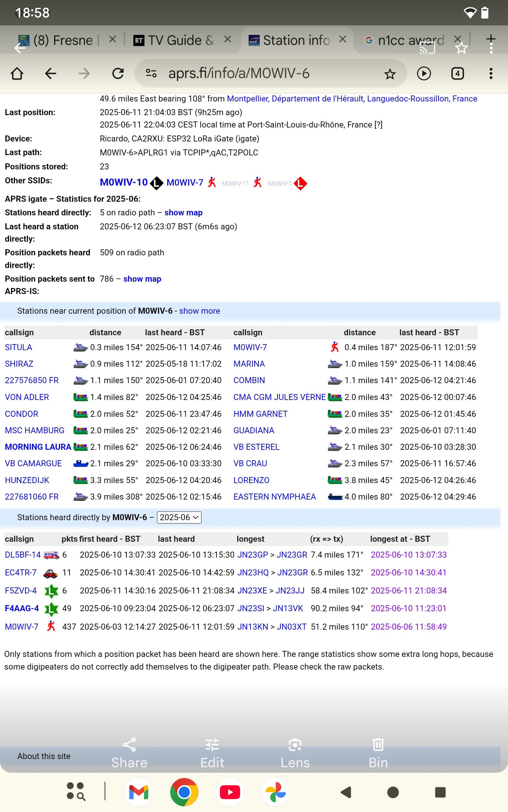The height and width of the screenshot is (812, 508).
Task: Open the Chrome three-dot menu
Action: 491,74
